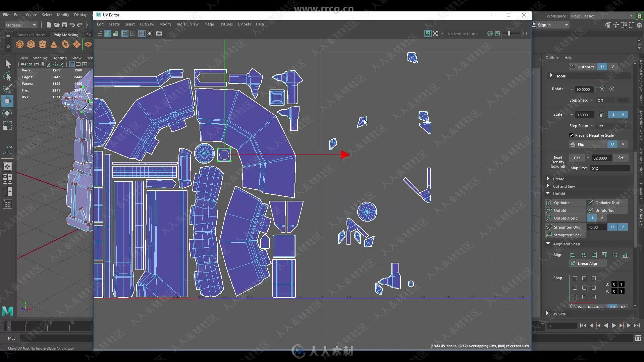Open the Modify menu in UV Editor
This screenshot has width=644, height=362.
[x=165, y=24]
